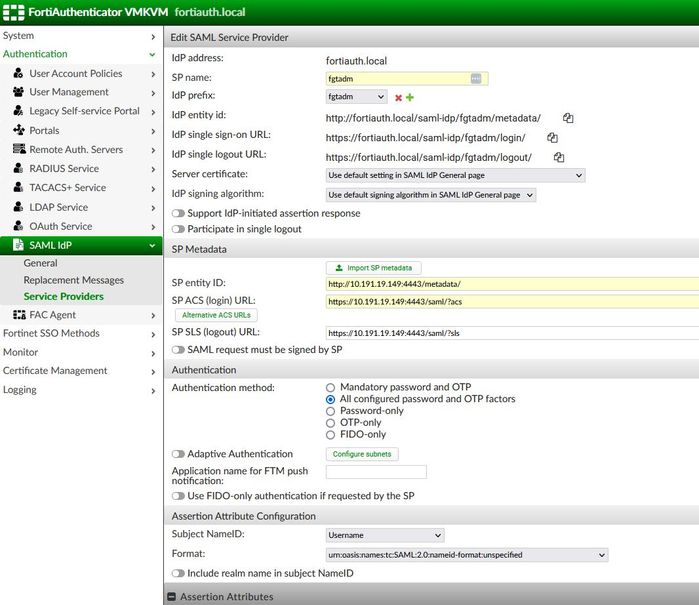Click the fortiauth.local hostname in header
699x605 pixels.
pyautogui.click(x=210, y=12)
